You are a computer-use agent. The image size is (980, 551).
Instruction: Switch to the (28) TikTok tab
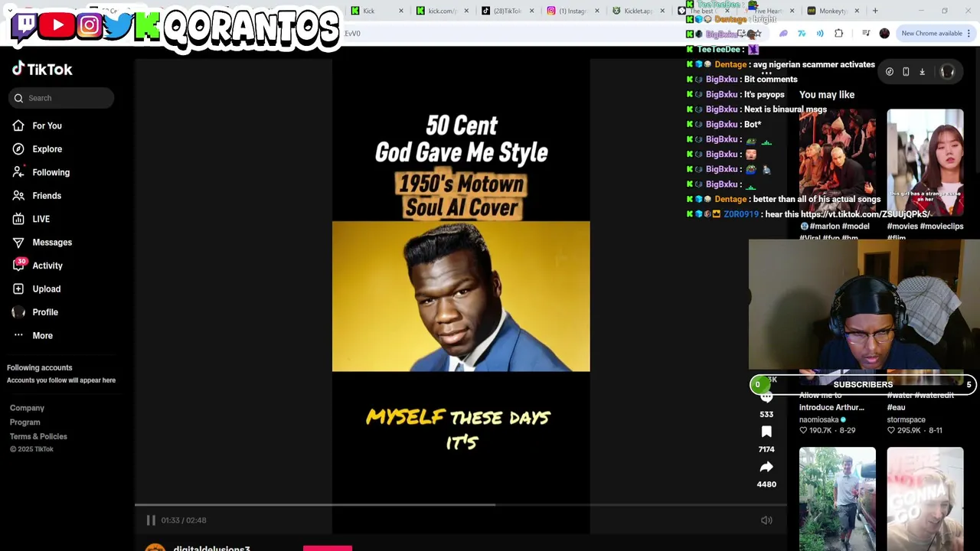pyautogui.click(x=507, y=11)
